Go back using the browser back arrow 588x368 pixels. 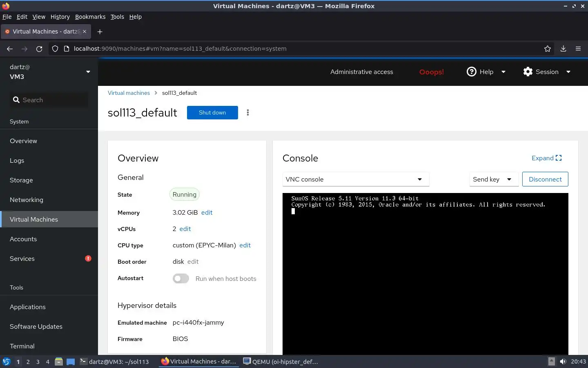point(10,49)
